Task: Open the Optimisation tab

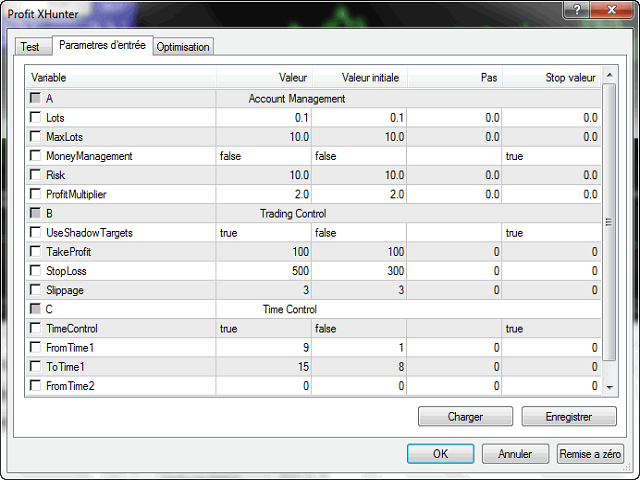Action: click(x=183, y=47)
